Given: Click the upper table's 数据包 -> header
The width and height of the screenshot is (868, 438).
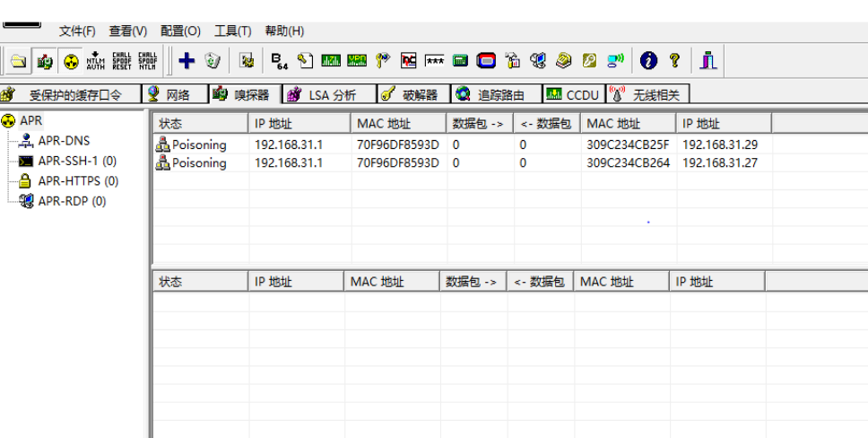Looking at the screenshot, I should point(480,124).
